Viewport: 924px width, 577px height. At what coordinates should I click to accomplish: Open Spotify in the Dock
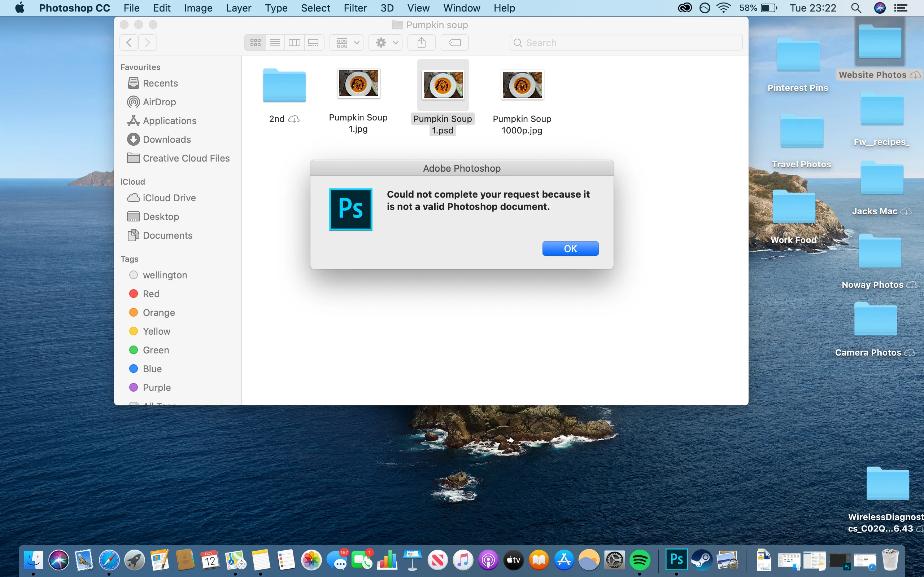(640, 559)
